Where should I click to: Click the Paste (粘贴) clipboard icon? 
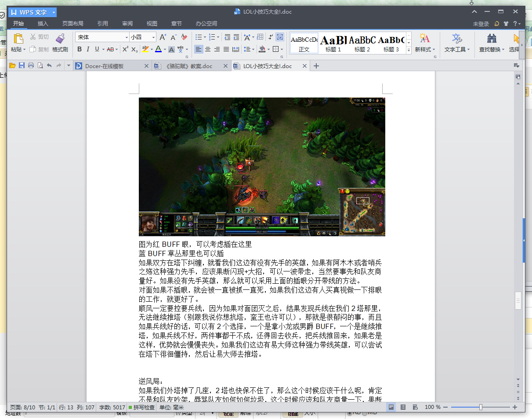click(x=18, y=39)
